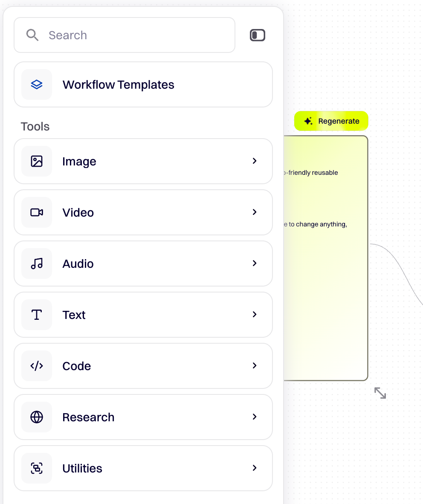The image size is (423, 504).
Task: Focus the Search input field
Action: point(125,35)
